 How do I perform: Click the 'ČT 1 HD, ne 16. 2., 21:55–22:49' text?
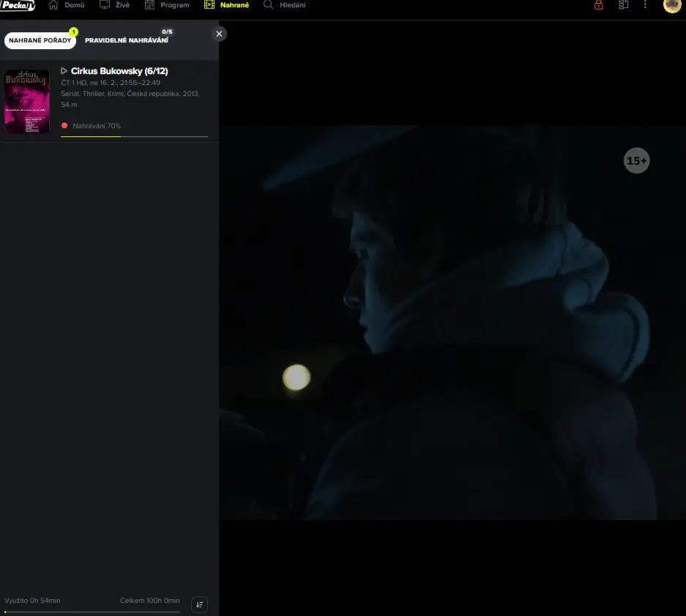point(111,83)
